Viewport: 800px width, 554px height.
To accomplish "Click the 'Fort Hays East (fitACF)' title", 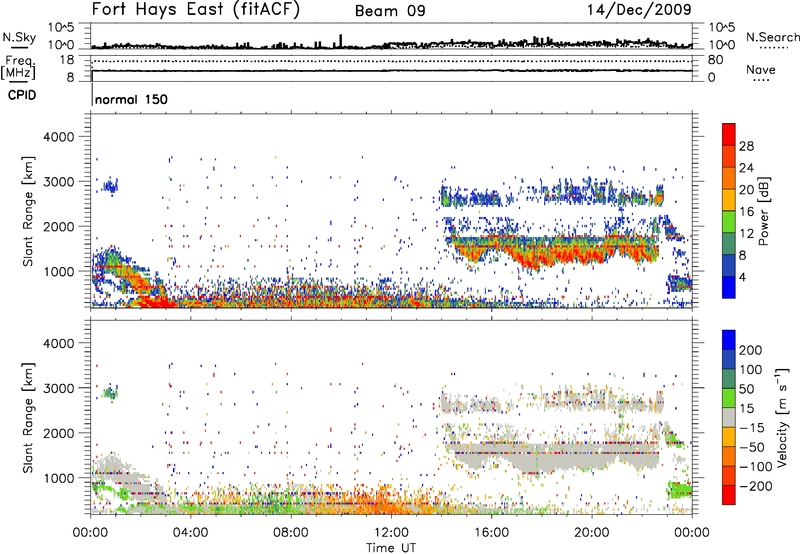I will [x=195, y=9].
